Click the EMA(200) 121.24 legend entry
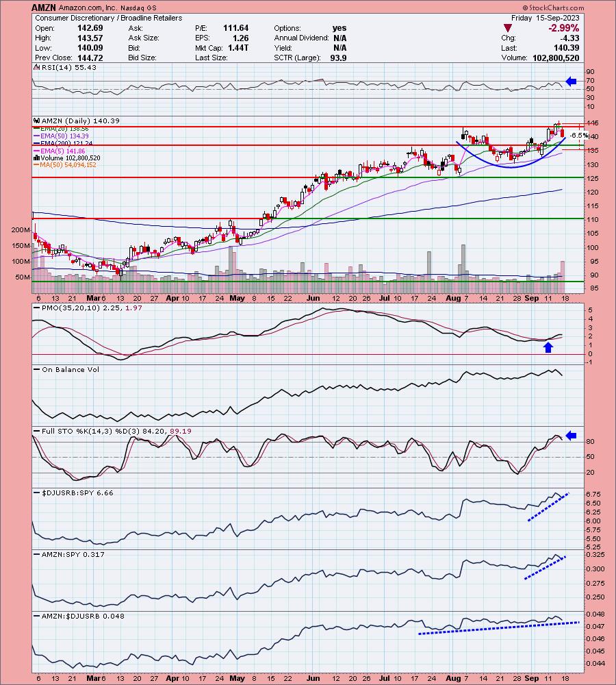The height and width of the screenshot is (685, 616). tap(66, 143)
